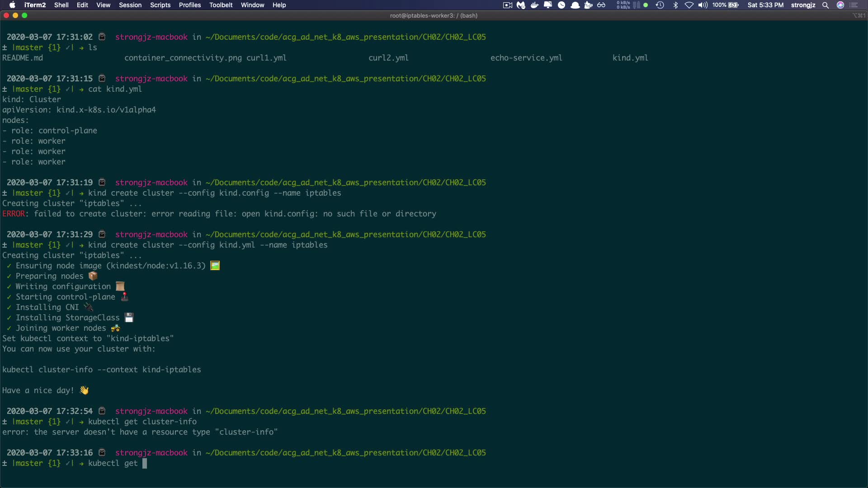
Task: Click the Malwarebytes menu bar icon
Action: coord(521,5)
